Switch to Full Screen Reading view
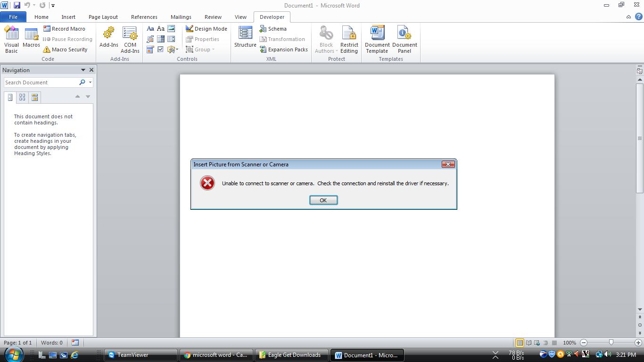Viewport: 644px width, 362px height. 528,343
